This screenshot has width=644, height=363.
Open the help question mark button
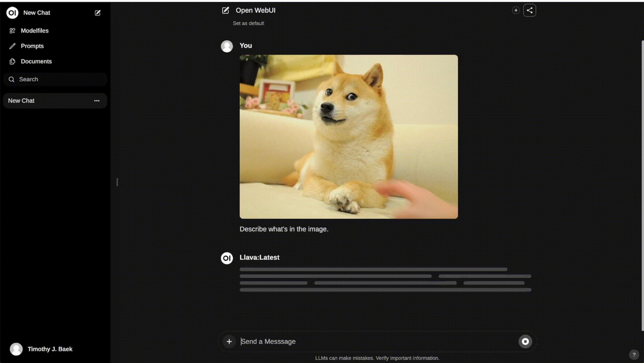(634, 354)
